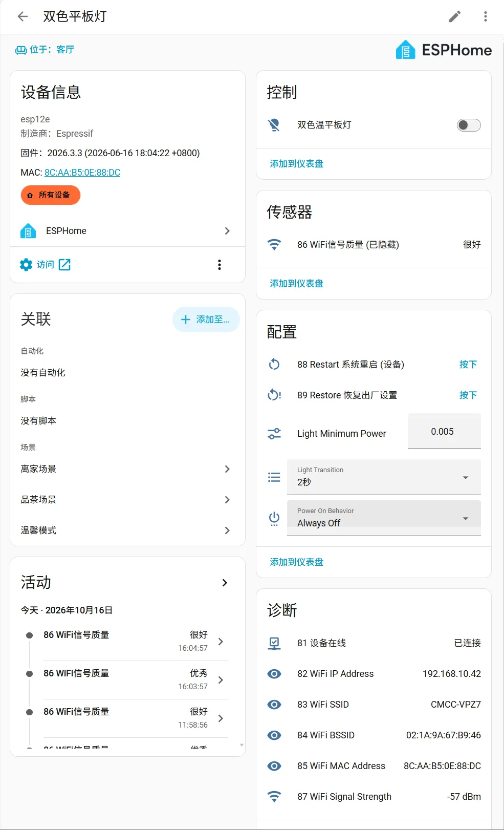Toggle the 双色温平板灯 light switch
The width and height of the screenshot is (504, 830).
[469, 125]
